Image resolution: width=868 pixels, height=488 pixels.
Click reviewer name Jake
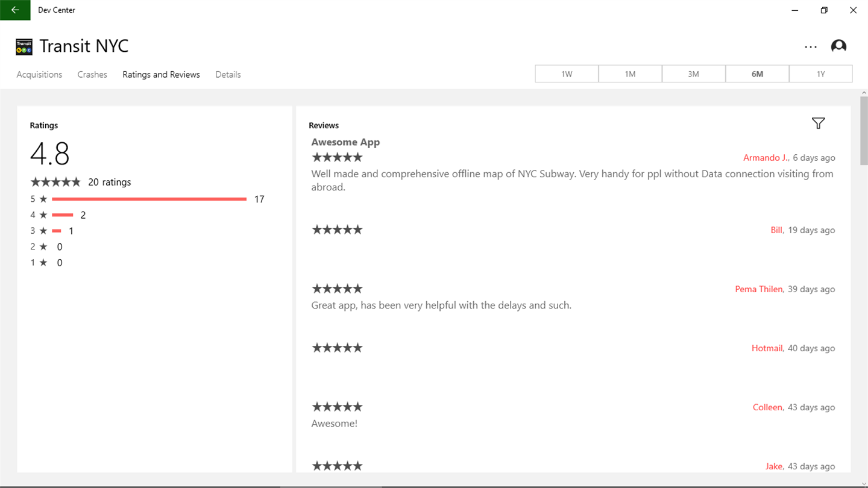(774, 466)
